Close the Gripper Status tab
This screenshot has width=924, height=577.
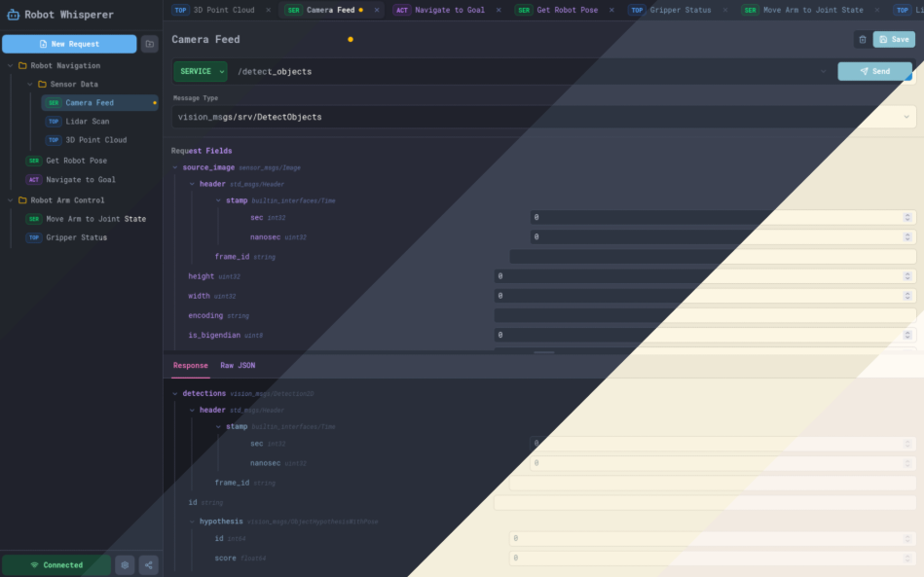click(725, 10)
